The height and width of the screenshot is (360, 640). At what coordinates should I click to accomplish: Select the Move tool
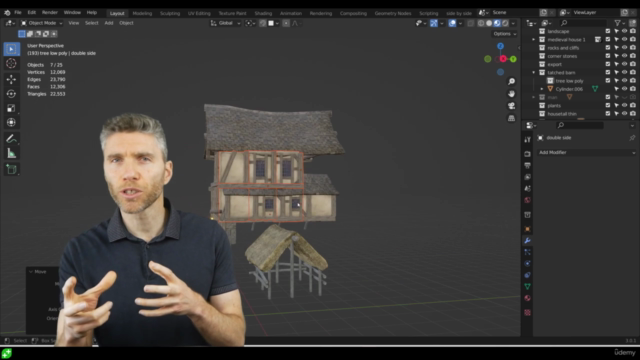click(x=11, y=79)
